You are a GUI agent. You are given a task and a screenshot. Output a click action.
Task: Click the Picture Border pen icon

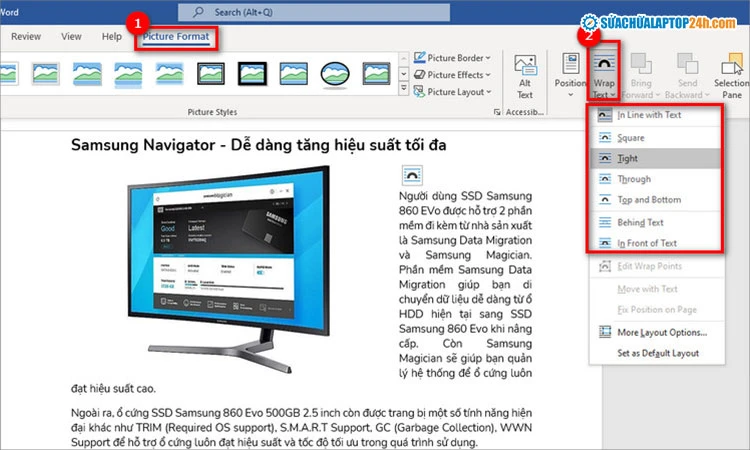(x=419, y=58)
